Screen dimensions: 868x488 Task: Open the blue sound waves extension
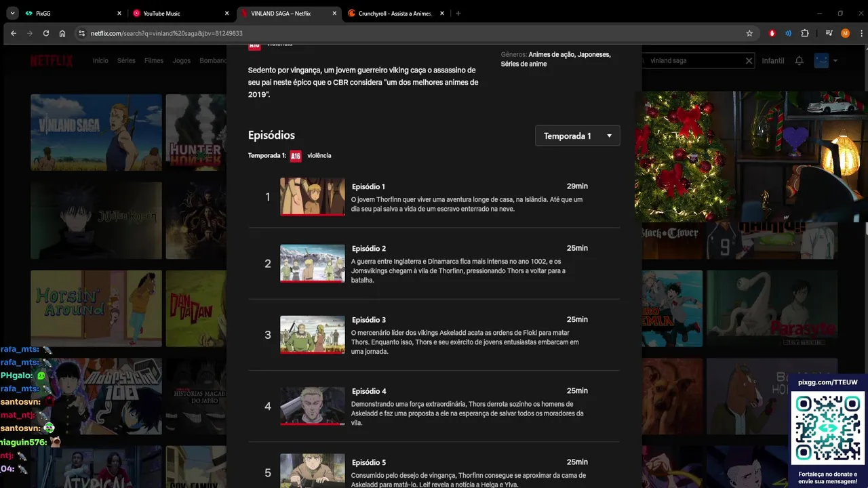[x=788, y=33]
